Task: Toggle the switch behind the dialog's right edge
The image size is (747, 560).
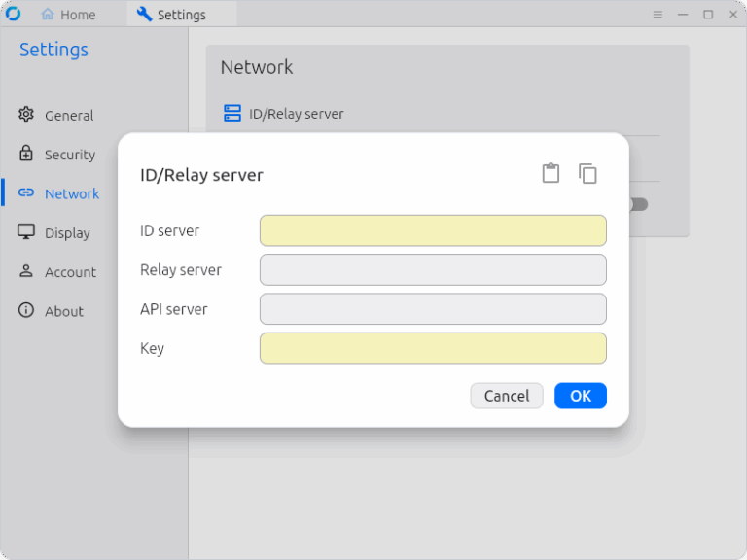Action: [x=638, y=204]
